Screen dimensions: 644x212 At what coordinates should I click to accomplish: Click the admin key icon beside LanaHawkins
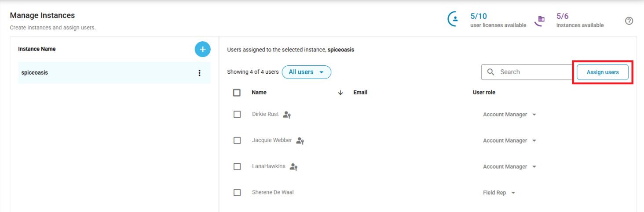[294, 167]
